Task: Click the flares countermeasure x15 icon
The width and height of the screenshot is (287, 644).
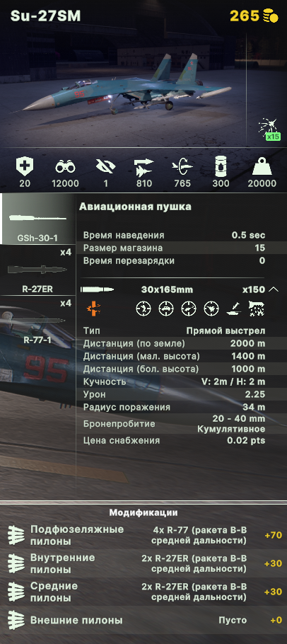Action: (x=269, y=130)
